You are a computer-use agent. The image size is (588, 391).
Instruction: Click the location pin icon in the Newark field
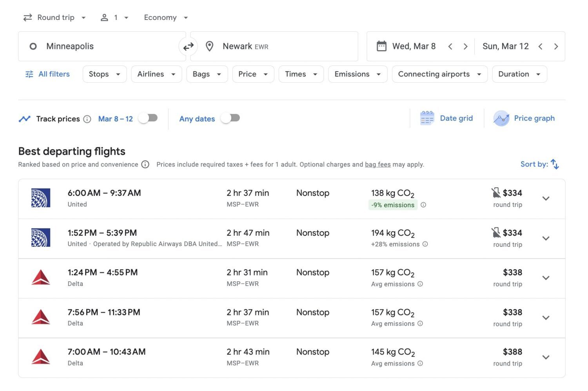(210, 46)
